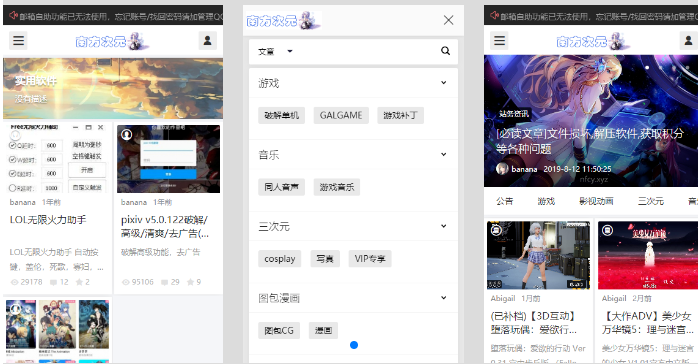Image resolution: width=698 pixels, height=364 pixels.
Task: Click views eye icon beside 95106
Action: pos(126,282)
